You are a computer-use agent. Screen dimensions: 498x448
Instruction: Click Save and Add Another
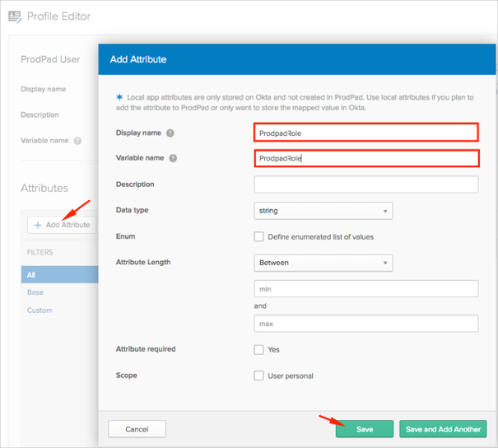pyautogui.click(x=443, y=429)
